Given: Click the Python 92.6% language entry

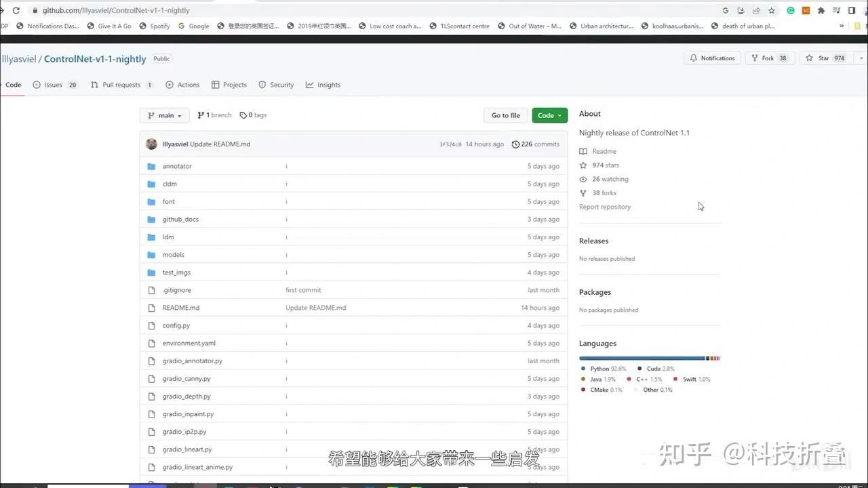Looking at the screenshot, I should pos(604,369).
